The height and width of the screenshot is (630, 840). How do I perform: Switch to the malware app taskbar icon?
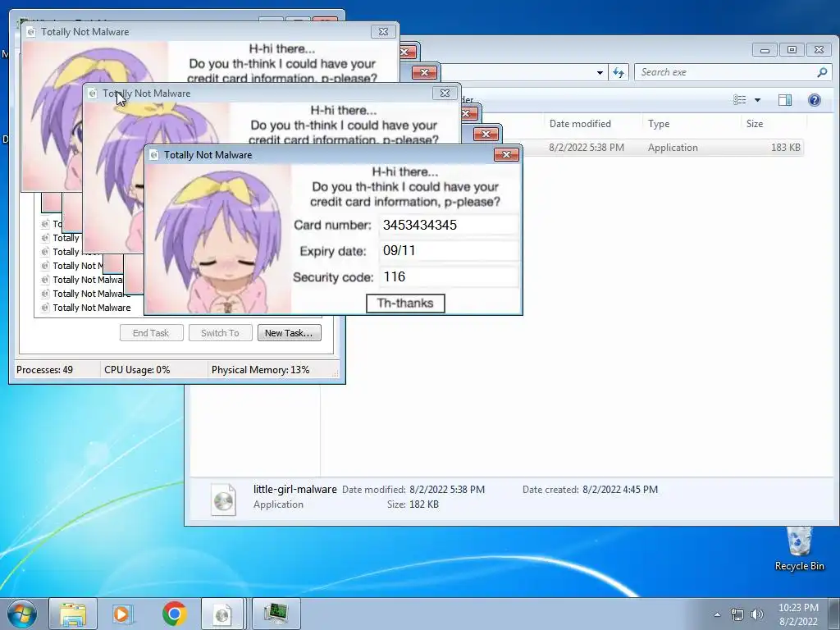223,614
